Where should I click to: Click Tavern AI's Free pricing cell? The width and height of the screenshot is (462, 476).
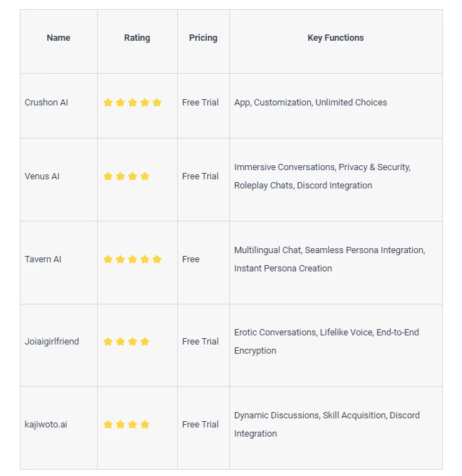[191, 259]
